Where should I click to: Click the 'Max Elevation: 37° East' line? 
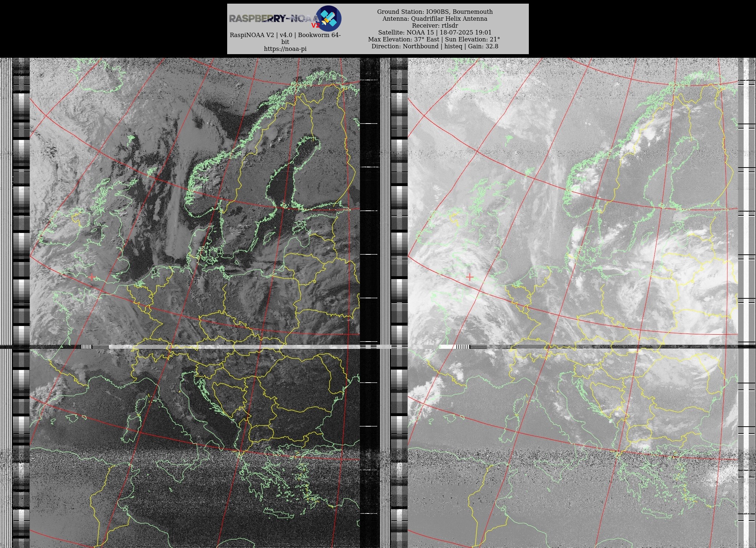pyautogui.click(x=403, y=40)
